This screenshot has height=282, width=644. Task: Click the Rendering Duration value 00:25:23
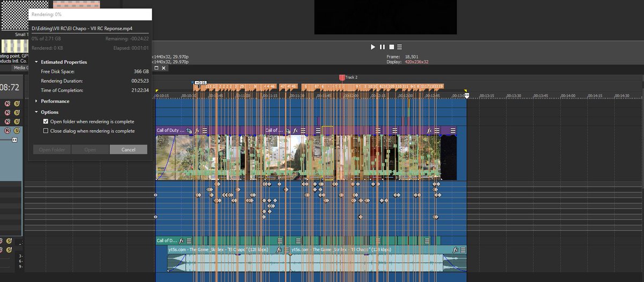pyautogui.click(x=140, y=81)
